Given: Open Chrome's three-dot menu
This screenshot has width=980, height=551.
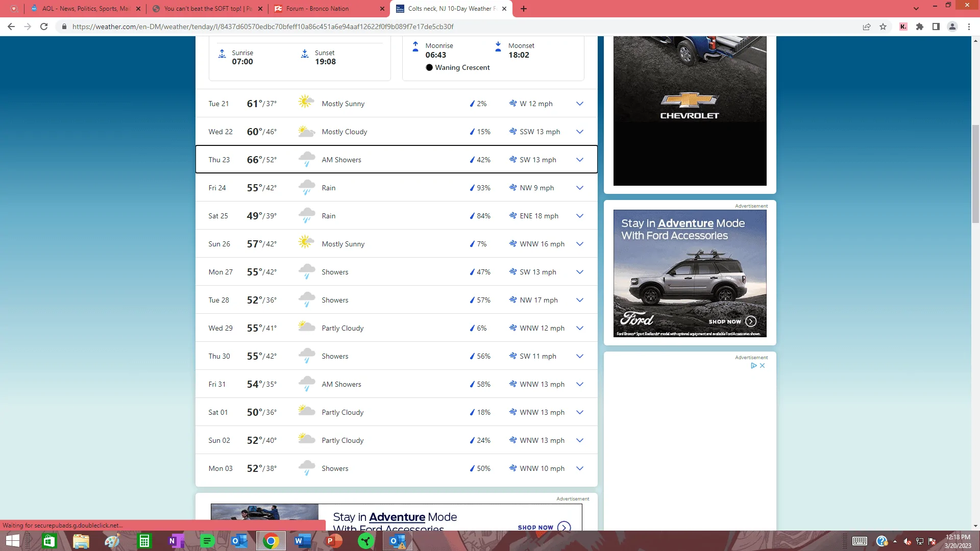Looking at the screenshot, I should (969, 27).
